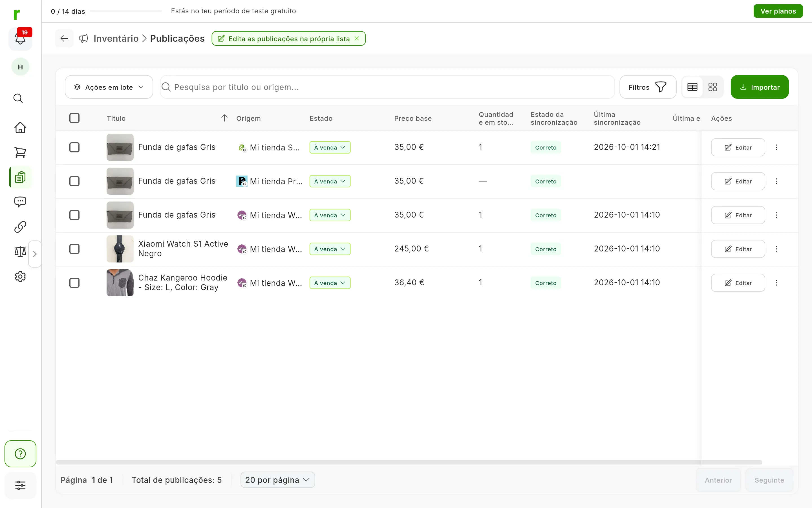The height and width of the screenshot is (508, 812).
Task: Open 'À venda' dropdown for Xiaomi Watch
Action: coord(330,249)
